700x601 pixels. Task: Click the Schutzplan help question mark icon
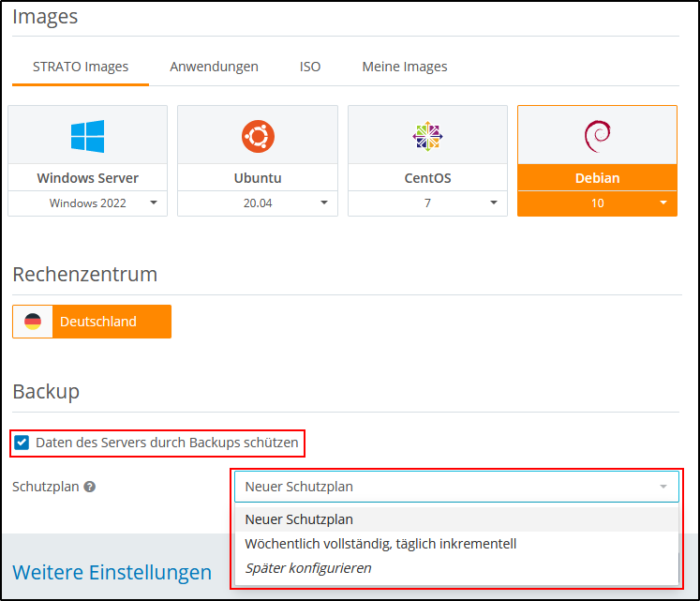pyautogui.click(x=90, y=487)
